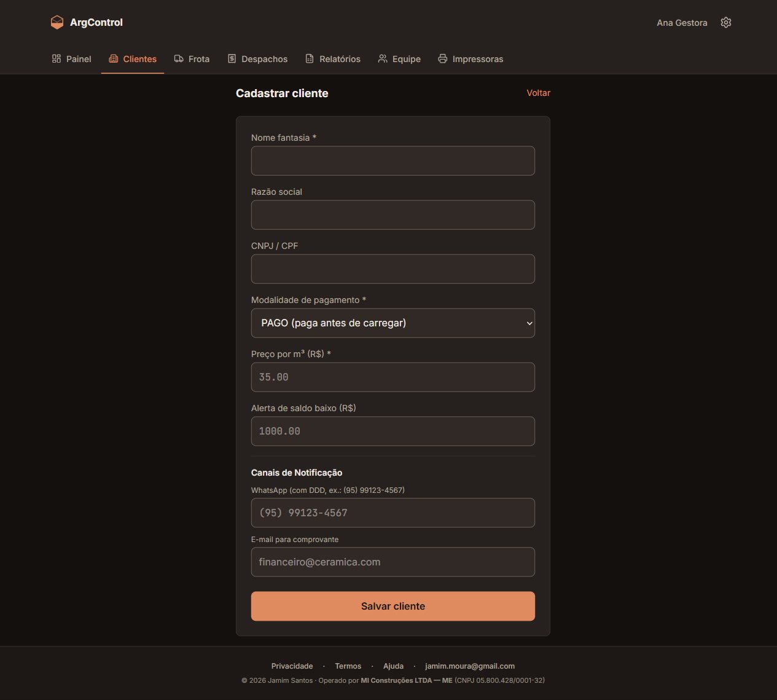Focus the E-mail para comprovante field

coord(393,562)
